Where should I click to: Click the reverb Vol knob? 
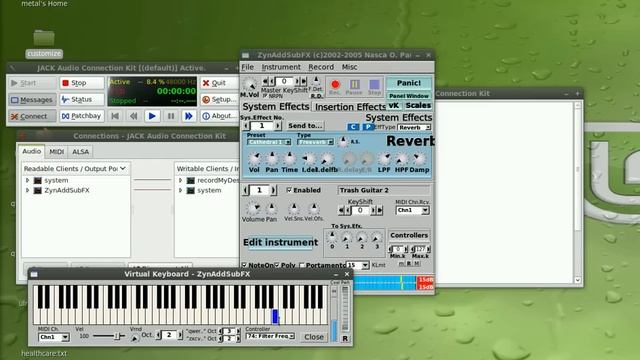point(254,158)
